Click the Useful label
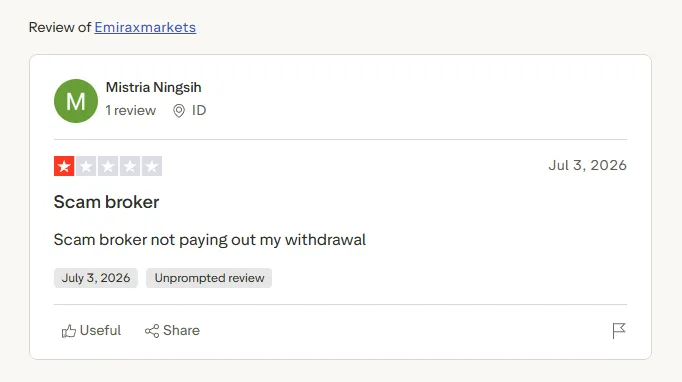682x382 pixels. [100, 331]
